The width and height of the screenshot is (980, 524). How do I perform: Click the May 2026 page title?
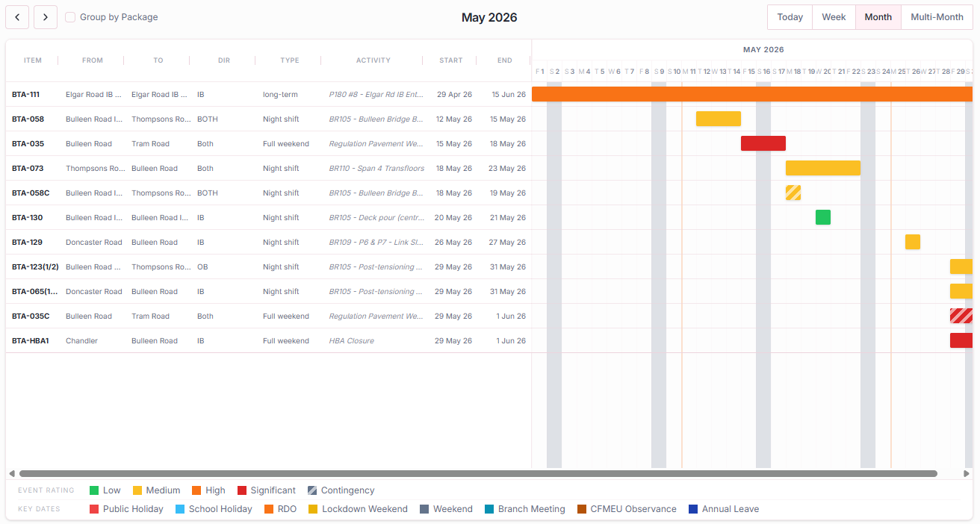489,17
